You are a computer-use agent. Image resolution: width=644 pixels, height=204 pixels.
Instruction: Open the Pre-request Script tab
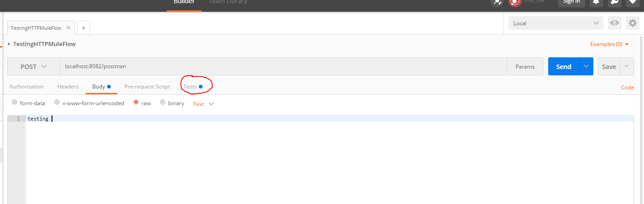pos(147,86)
